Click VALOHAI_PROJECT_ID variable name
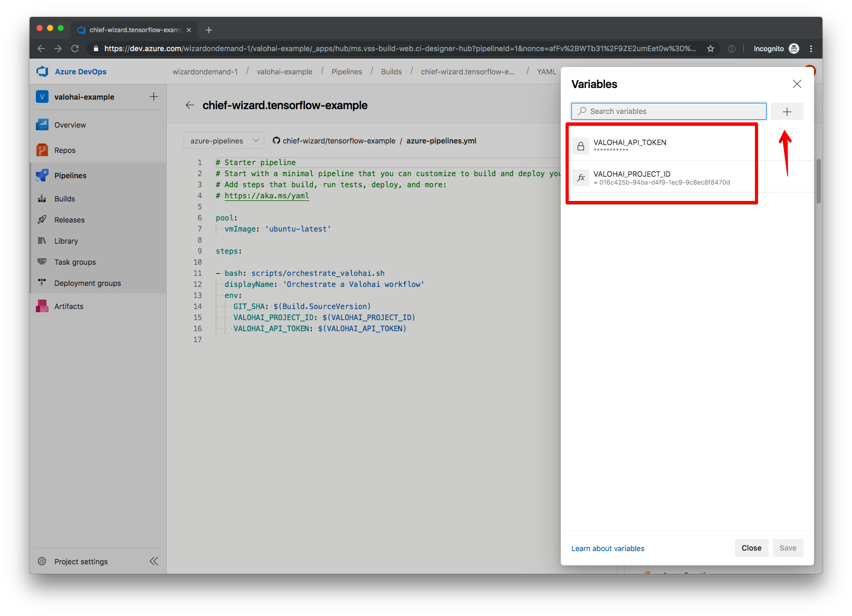The width and height of the screenshot is (852, 616). (x=632, y=174)
